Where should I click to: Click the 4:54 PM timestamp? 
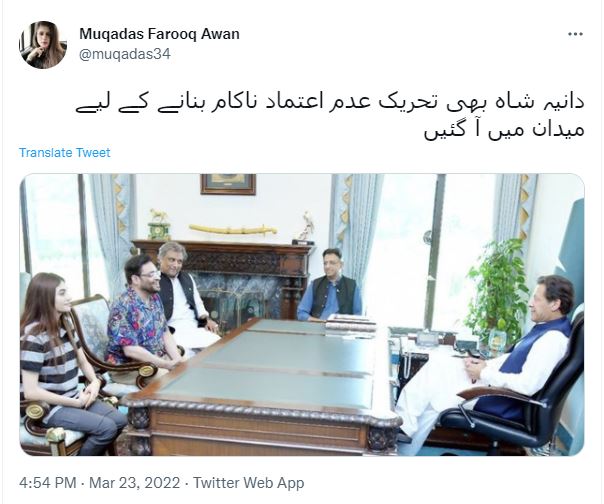tap(47, 483)
